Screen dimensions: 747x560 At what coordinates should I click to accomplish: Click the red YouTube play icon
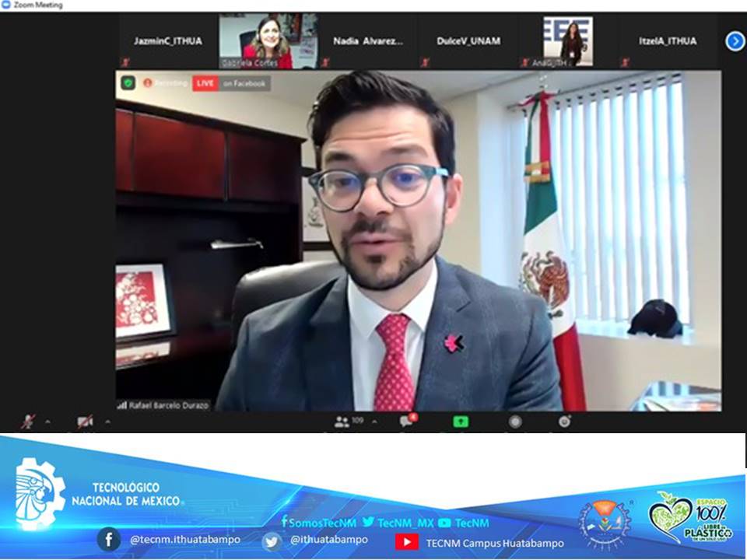point(407,542)
